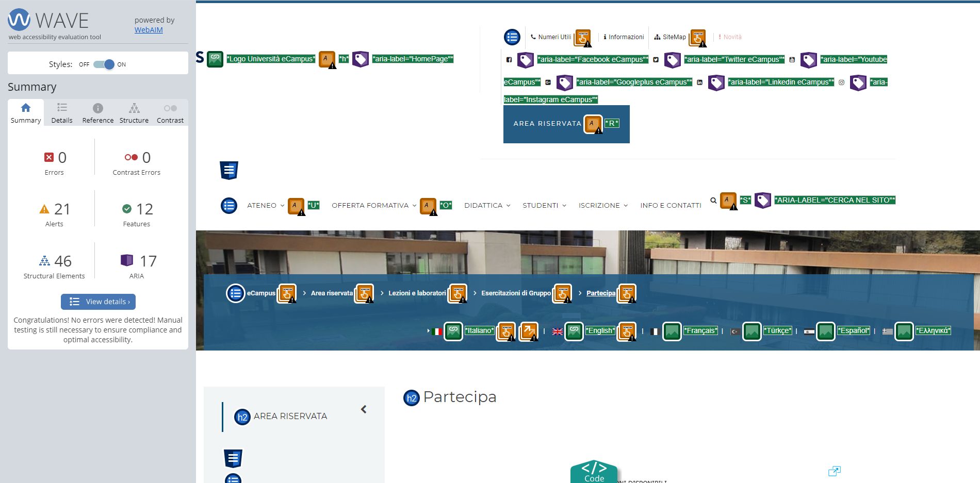The height and width of the screenshot is (483, 980).
Task: Click the linked image icon beside Logo Università eCampus
Action: [x=215, y=59]
